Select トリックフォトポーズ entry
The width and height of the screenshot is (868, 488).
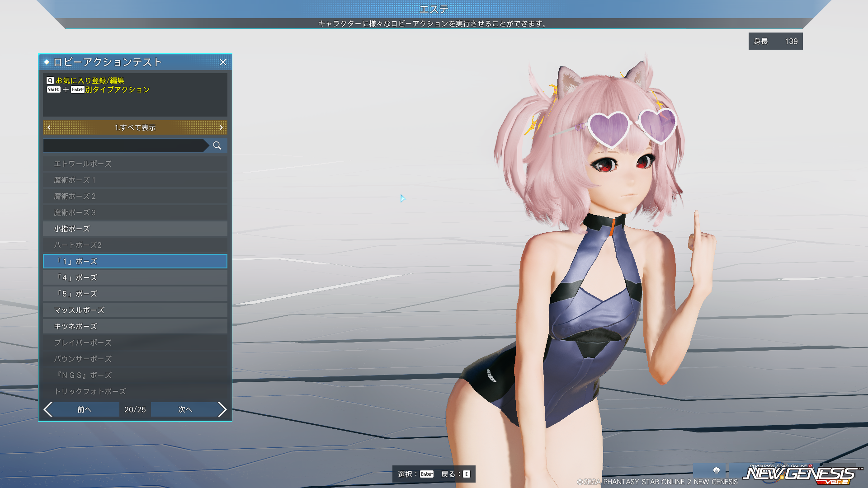click(135, 391)
